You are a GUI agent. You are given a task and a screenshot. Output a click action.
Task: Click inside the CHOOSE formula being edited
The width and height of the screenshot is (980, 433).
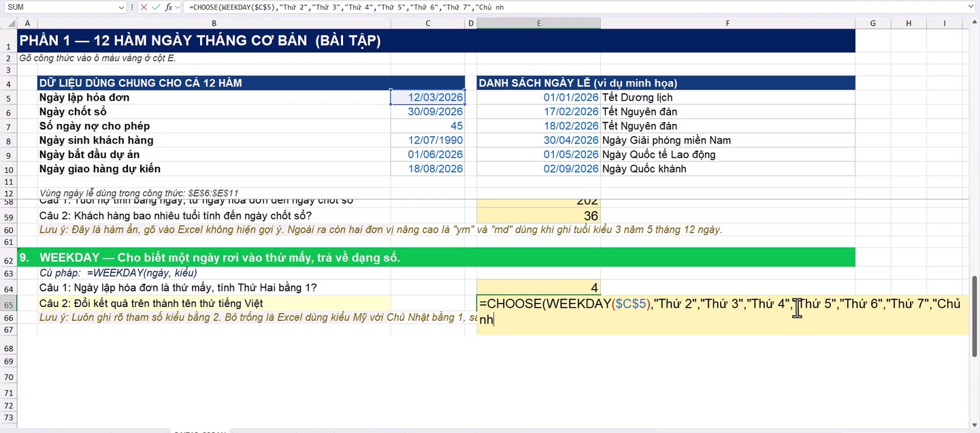(722, 310)
